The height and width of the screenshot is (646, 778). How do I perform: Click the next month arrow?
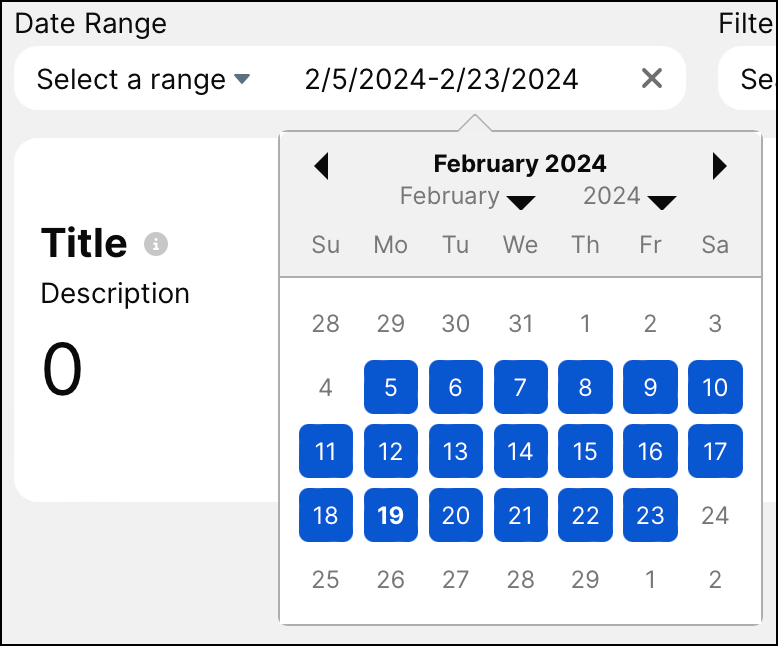point(719,166)
